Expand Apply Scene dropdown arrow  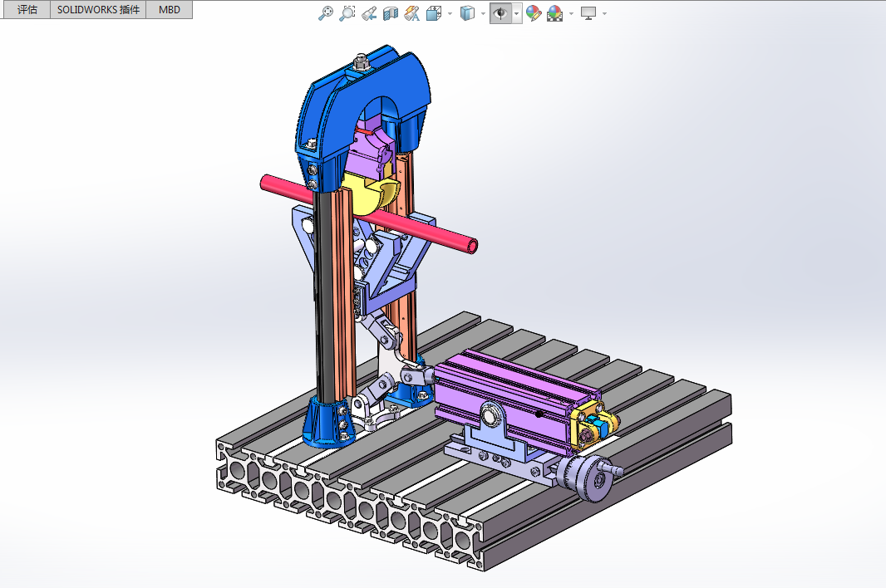[x=571, y=13]
